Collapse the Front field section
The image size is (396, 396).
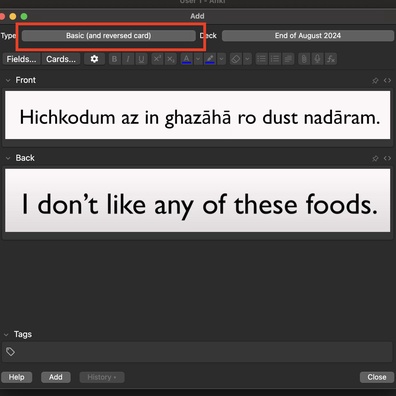8,80
